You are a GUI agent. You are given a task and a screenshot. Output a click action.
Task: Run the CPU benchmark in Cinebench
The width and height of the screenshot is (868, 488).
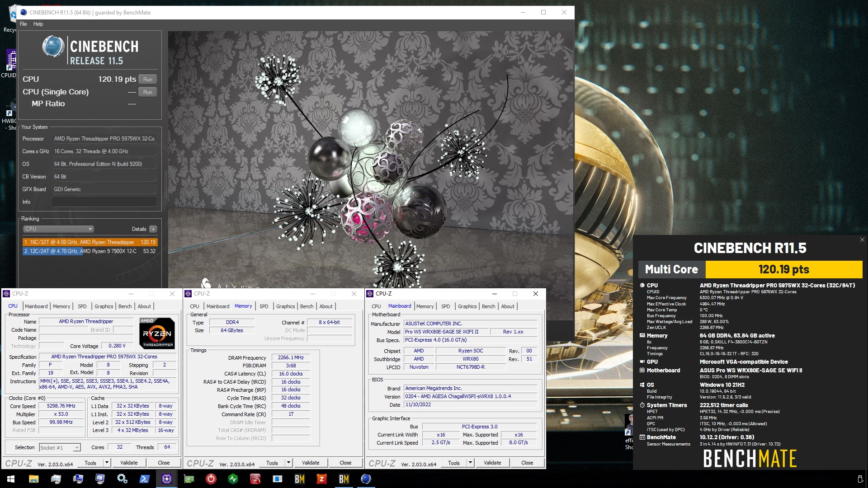pos(148,80)
